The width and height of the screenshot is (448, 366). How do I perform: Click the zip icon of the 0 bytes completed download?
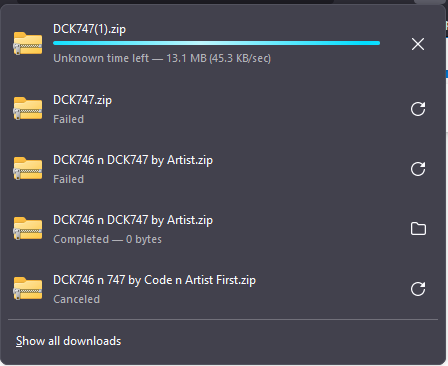[x=28, y=228]
